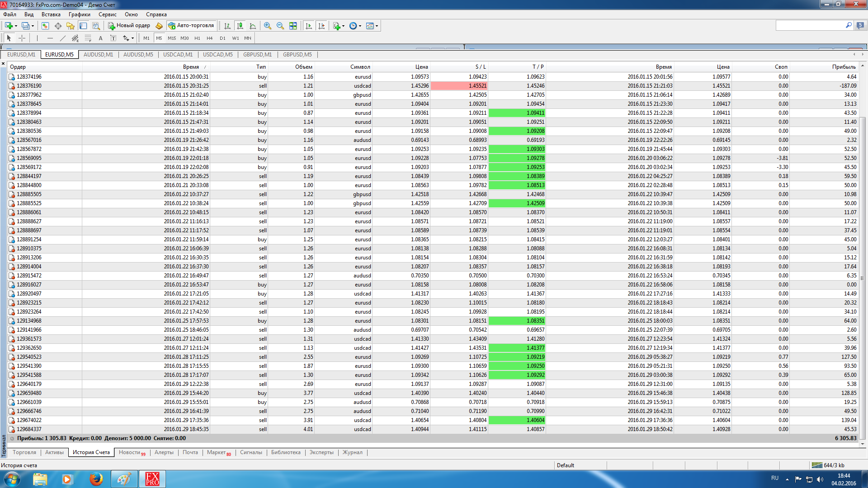Switch to the Журнал tab
This screenshot has height=488, width=868.
pyautogui.click(x=352, y=452)
